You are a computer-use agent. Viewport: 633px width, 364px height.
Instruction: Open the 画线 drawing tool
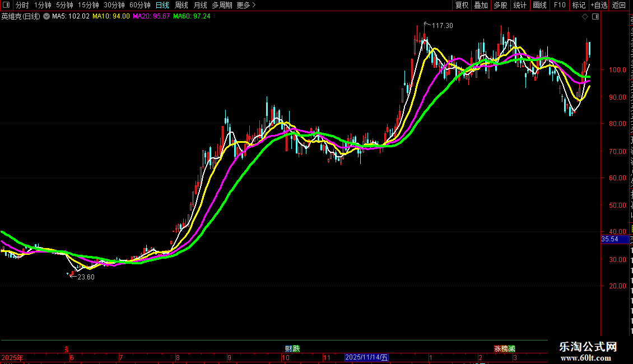coord(539,5)
